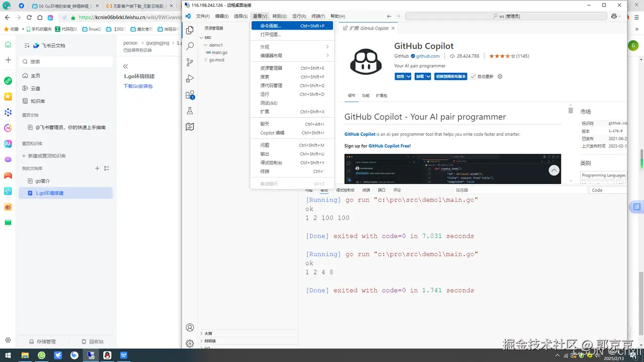
Task: Choose 资源管理器 in the View menu
Action: (x=292, y=68)
